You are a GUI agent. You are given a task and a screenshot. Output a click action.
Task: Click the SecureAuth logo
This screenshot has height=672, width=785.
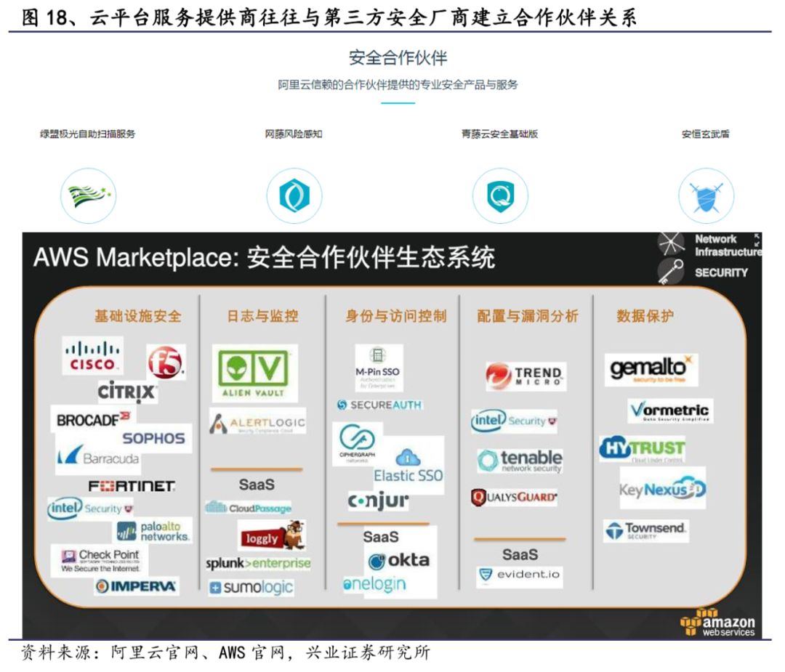pyautogui.click(x=379, y=405)
